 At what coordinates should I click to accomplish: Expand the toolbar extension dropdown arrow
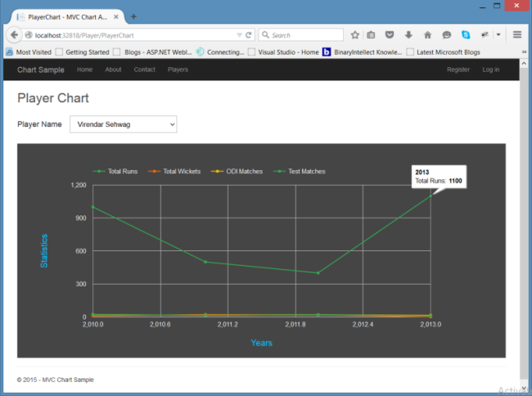498,34
